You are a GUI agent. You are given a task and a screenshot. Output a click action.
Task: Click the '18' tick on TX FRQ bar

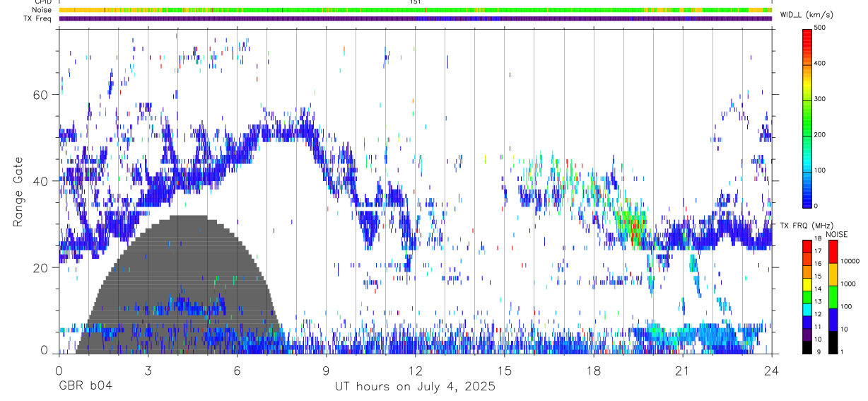click(819, 239)
